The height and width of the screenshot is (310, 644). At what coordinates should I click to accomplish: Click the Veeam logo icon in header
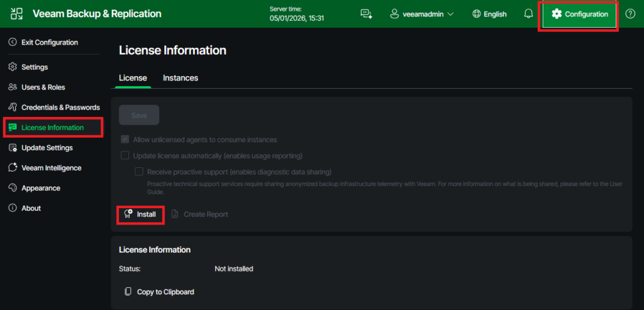tap(17, 14)
